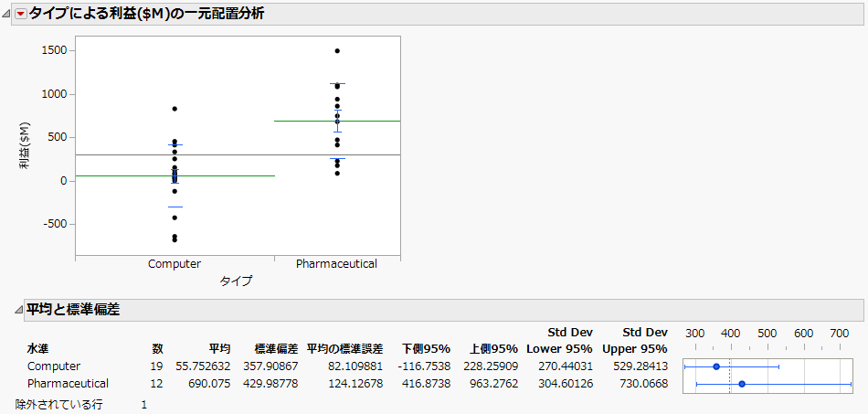Click the タイプ X-axis label

(x=236, y=281)
